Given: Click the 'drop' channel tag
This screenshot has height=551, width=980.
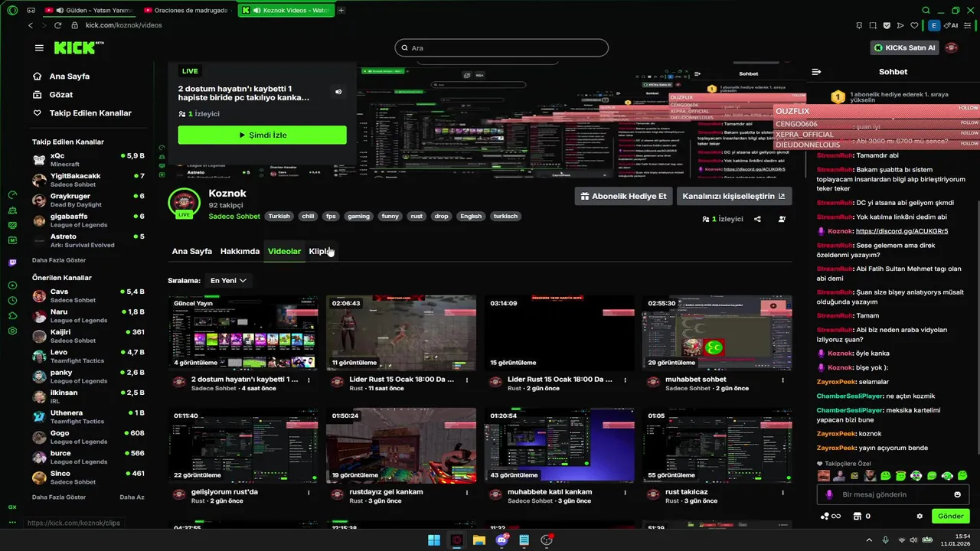Looking at the screenshot, I should (441, 217).
